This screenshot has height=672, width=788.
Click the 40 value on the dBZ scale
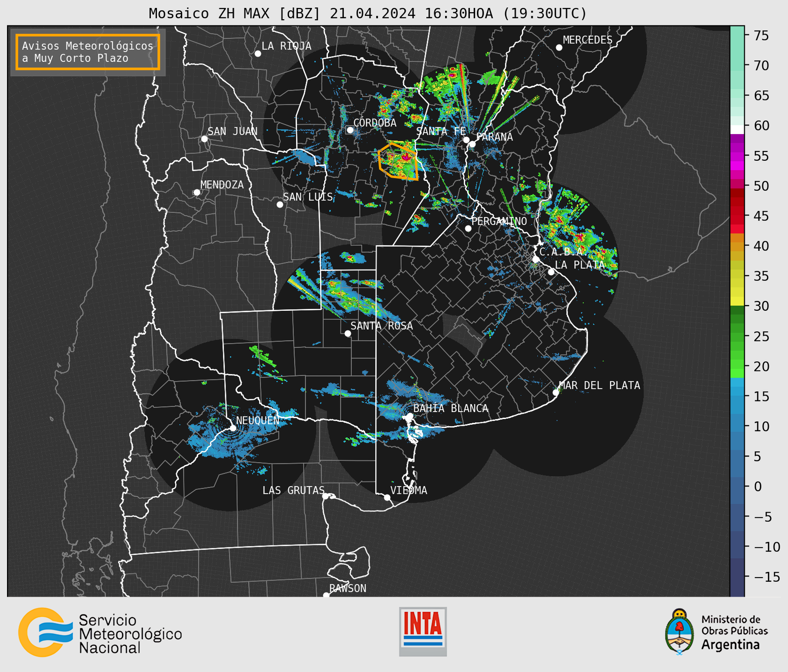tap(761, 246)
